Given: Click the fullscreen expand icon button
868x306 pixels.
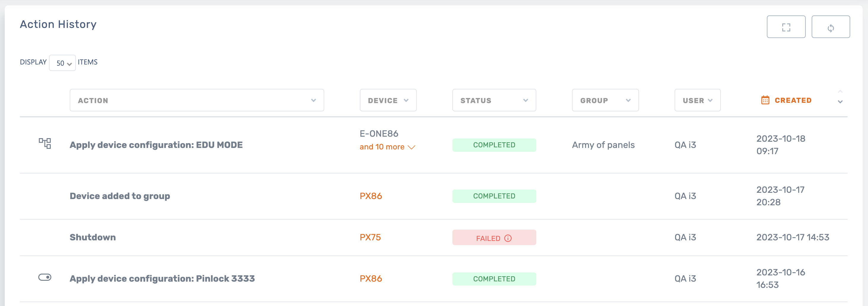Looking at the screenshot, I should tap(786, 27).
